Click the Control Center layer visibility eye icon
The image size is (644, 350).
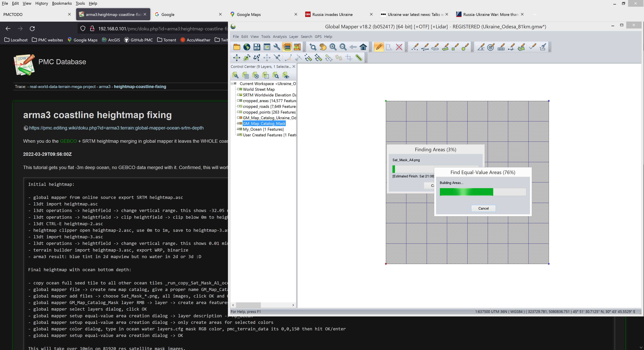point(286,75)
